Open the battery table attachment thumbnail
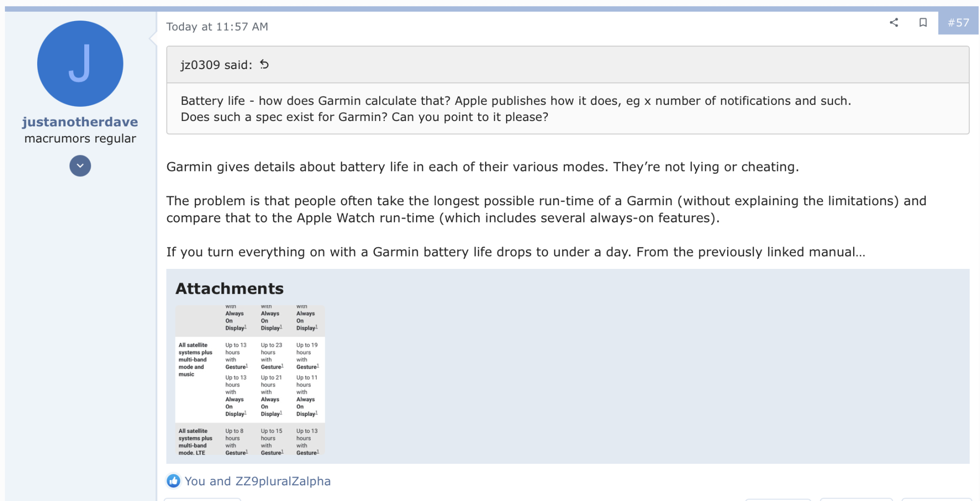Screen dimensions: 980x501 250,381
